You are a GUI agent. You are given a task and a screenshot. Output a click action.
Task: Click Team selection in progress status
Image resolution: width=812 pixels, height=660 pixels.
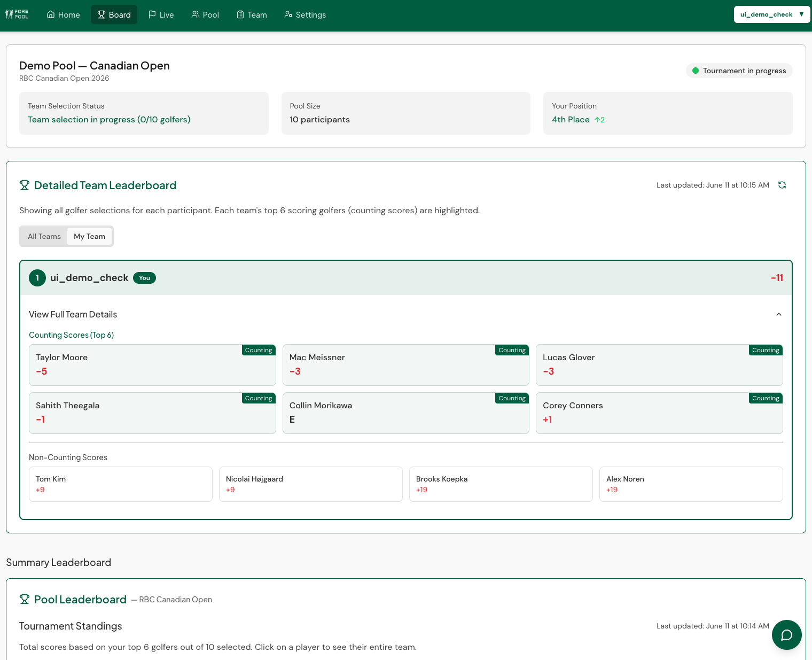(109, 120)
